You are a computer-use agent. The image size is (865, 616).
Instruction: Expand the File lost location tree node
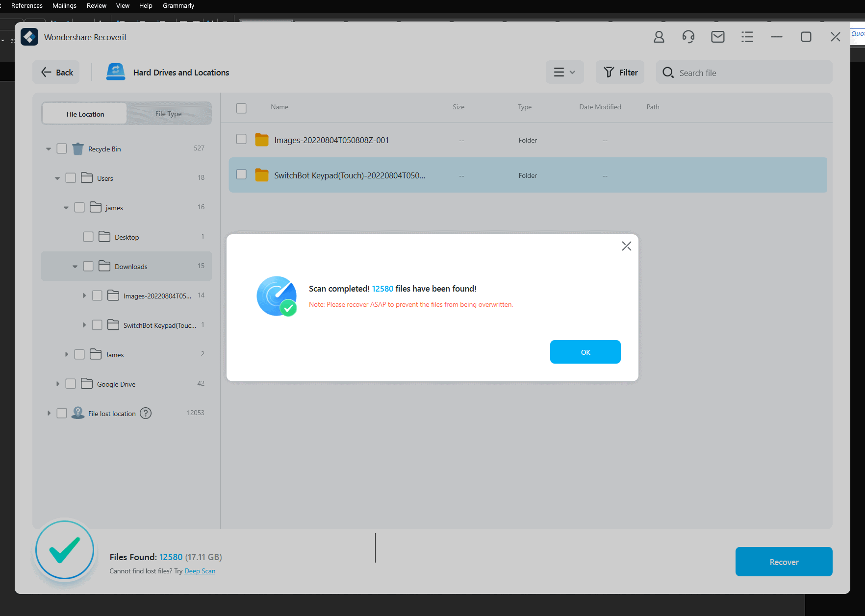(x=49, y=413)
